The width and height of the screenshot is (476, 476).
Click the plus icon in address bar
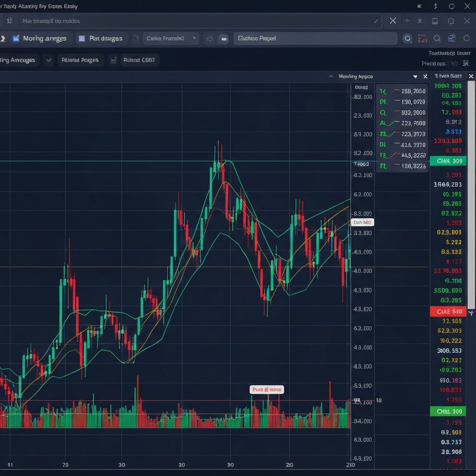(x=407, y=20)
